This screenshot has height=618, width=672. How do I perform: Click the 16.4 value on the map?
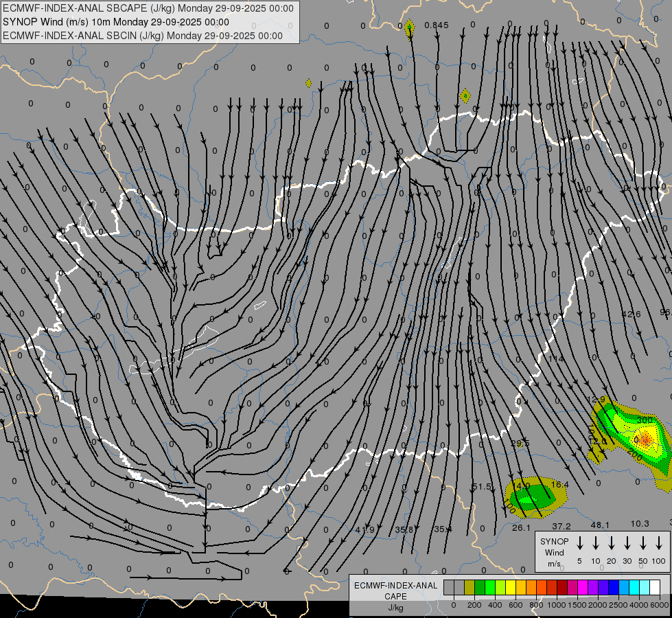click(559, 485)
